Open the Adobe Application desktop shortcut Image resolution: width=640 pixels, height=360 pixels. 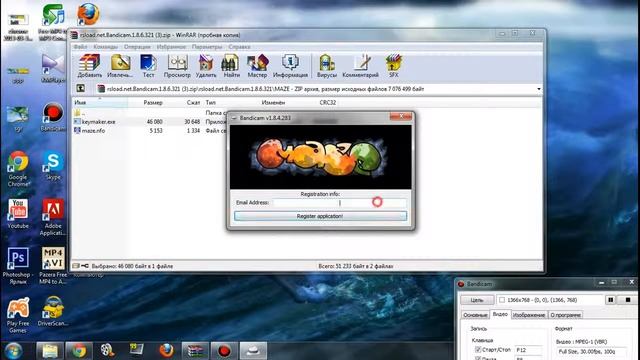click(x=53, y=217)
